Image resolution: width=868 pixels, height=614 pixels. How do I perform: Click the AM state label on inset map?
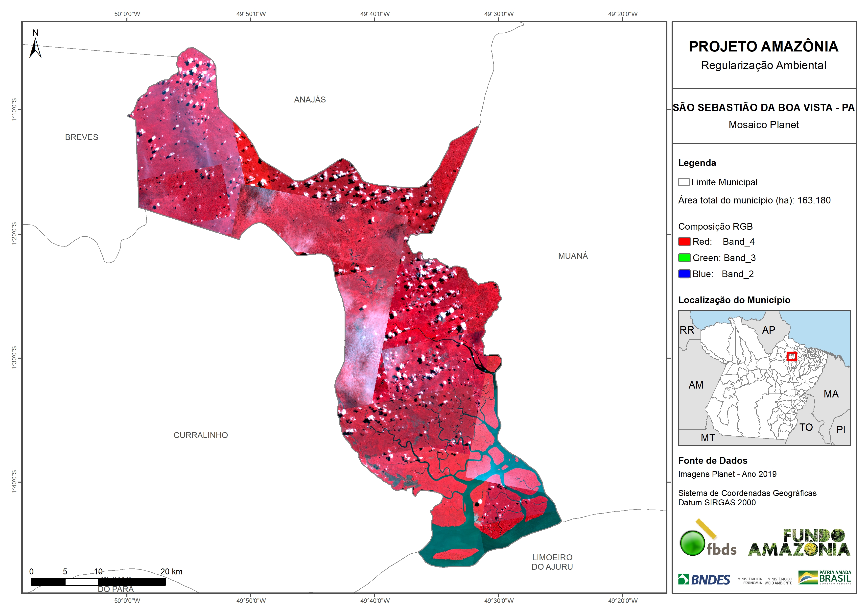[x=696, y=385]
